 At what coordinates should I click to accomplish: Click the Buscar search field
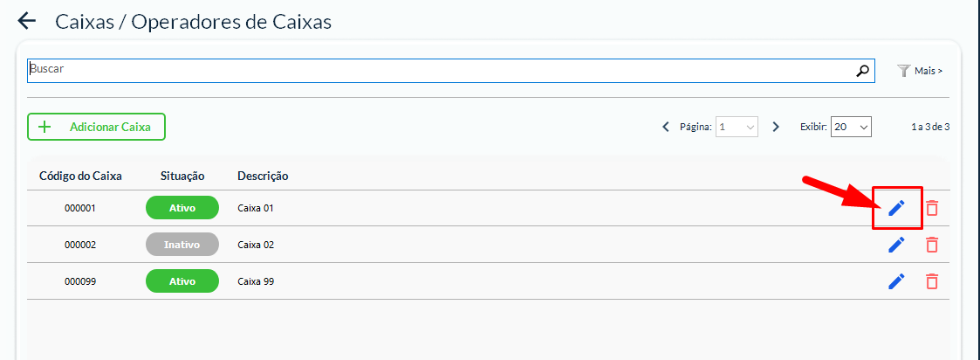(436, 71)
